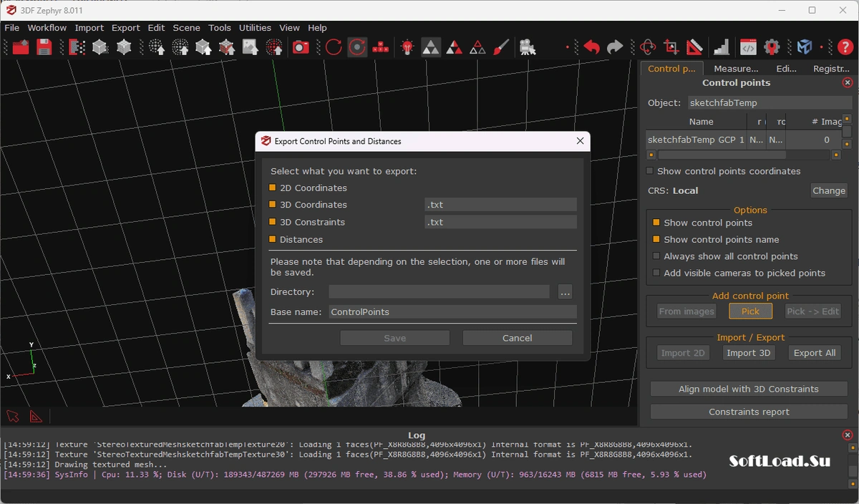The width and height of the screenshot is (859, 504).
Task: Click the Pick control point button
Action: pos(750,311)
